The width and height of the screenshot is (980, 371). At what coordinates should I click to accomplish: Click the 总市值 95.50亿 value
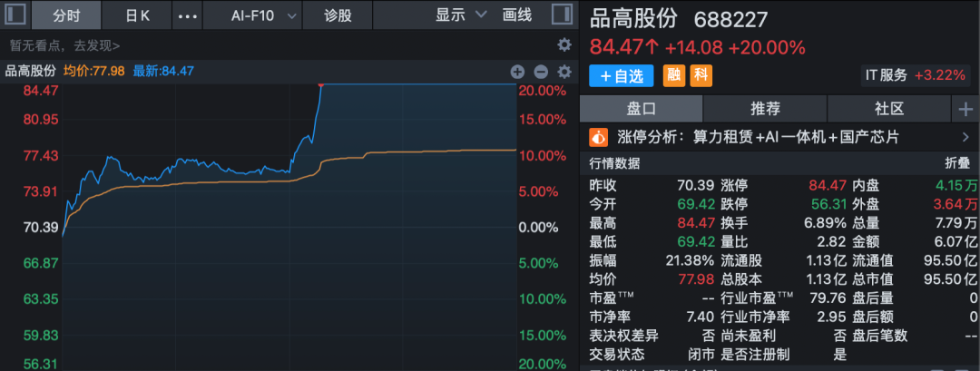(951, 279)
